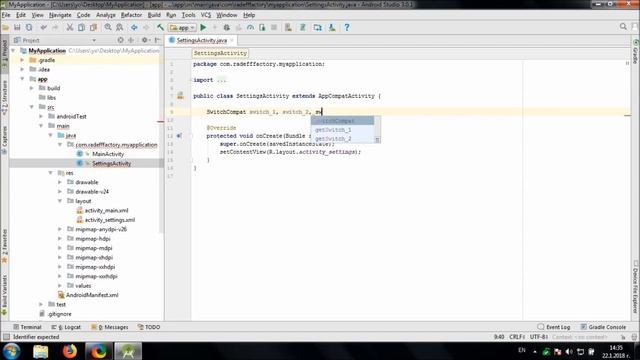
Task: Select MainActivity in project tree
Action: (x=108, y=154)
